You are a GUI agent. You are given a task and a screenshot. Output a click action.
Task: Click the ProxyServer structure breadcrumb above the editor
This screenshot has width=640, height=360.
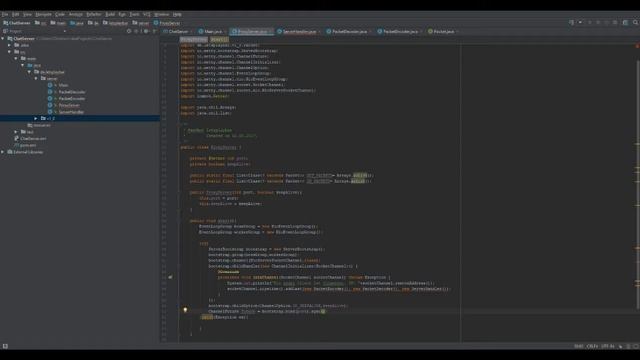(194, 40)
